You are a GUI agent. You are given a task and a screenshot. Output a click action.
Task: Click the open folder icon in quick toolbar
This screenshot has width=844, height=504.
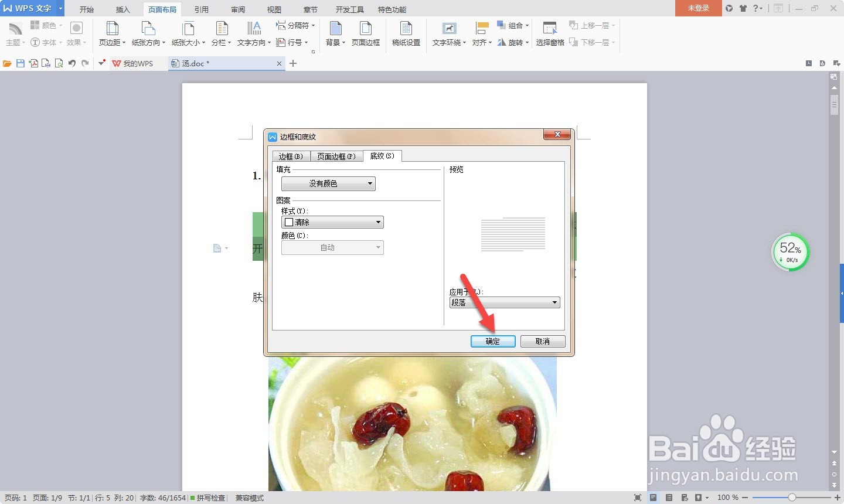pyautogui.click(x=7, y=63)
